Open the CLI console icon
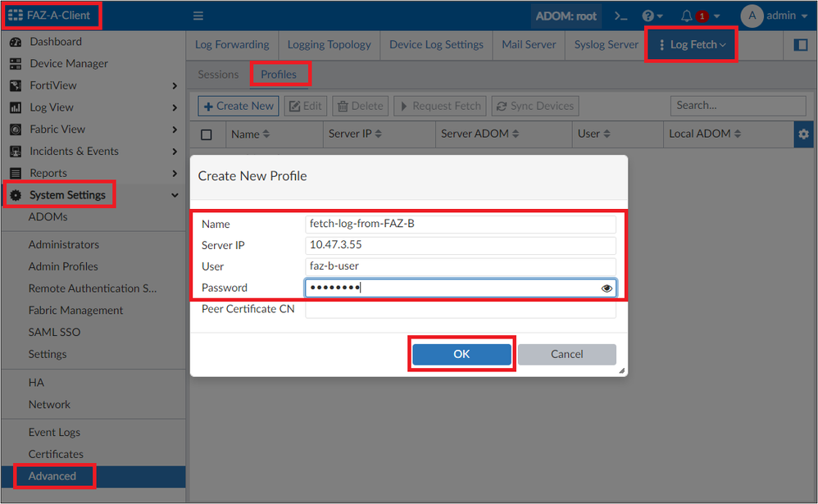The image size is (818, 504). pos(621,16)
